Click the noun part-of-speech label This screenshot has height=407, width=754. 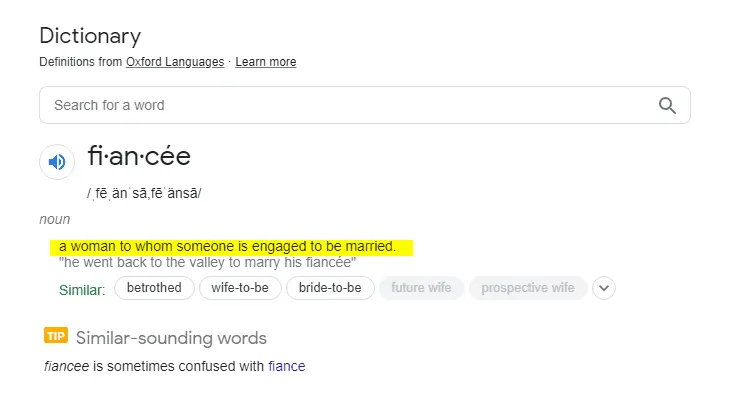54,219
